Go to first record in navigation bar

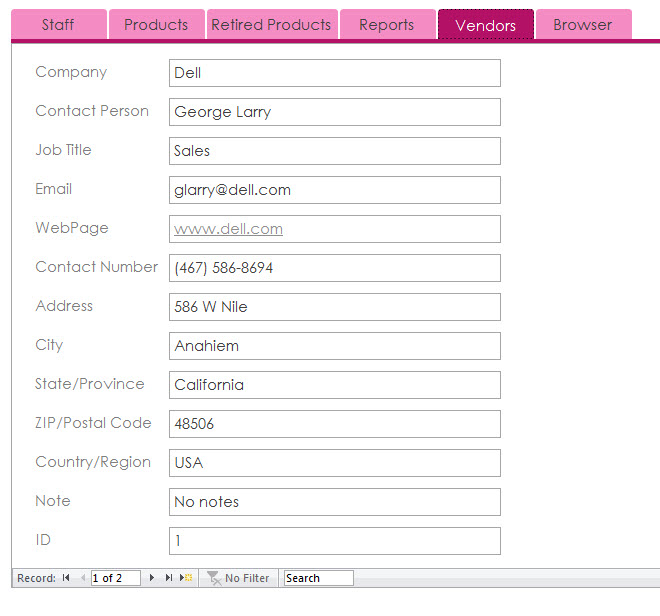pos(66,578)
